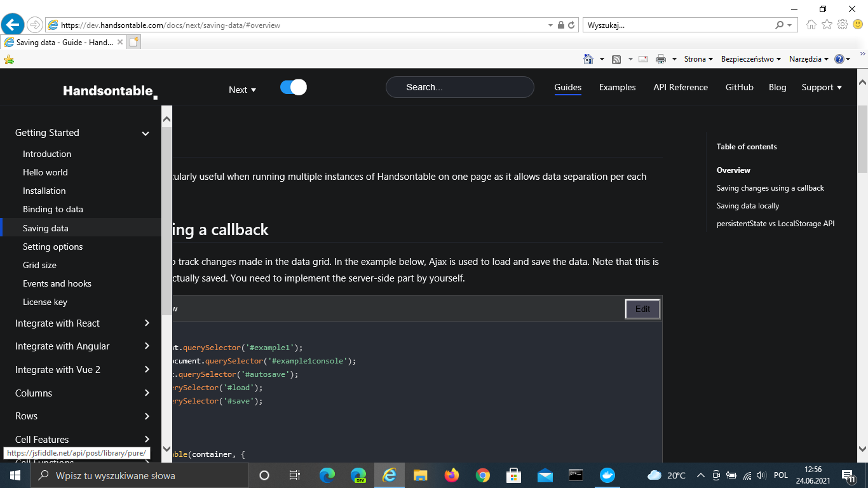868x488 pixels.
Task: Click the Edit button on the code example
Action: 642,309
